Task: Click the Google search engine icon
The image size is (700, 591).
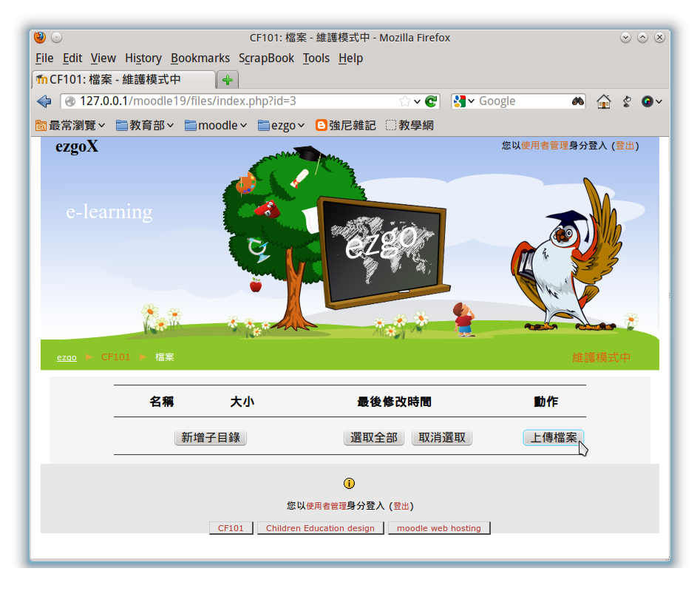Action: click(x=459, y=101)
